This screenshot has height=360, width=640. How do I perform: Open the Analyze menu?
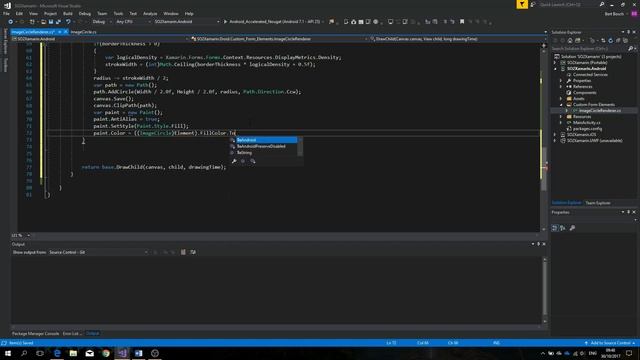point(150,13)
